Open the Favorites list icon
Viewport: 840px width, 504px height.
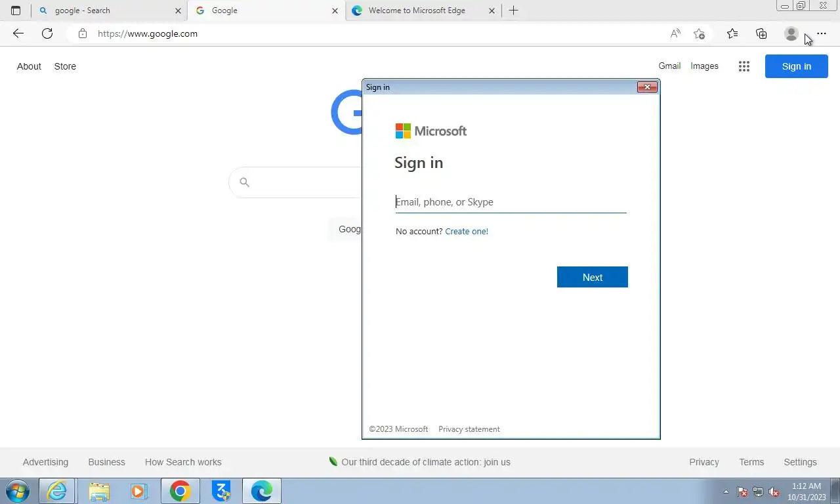tap(732, 33)
